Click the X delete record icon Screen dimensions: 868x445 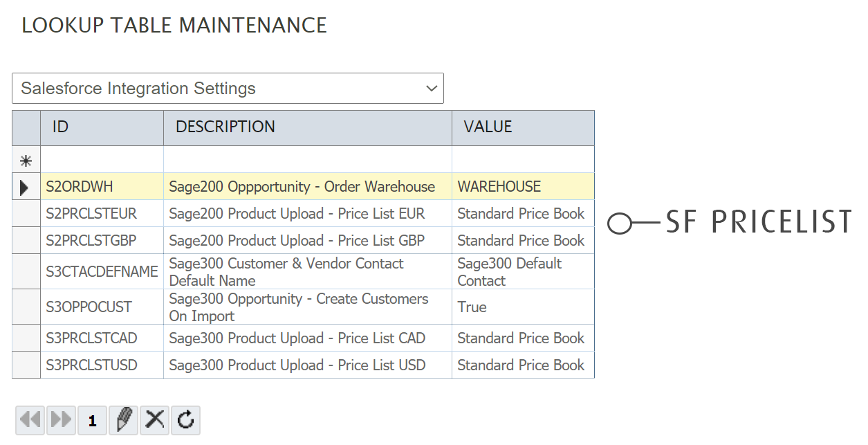point(155,420)
